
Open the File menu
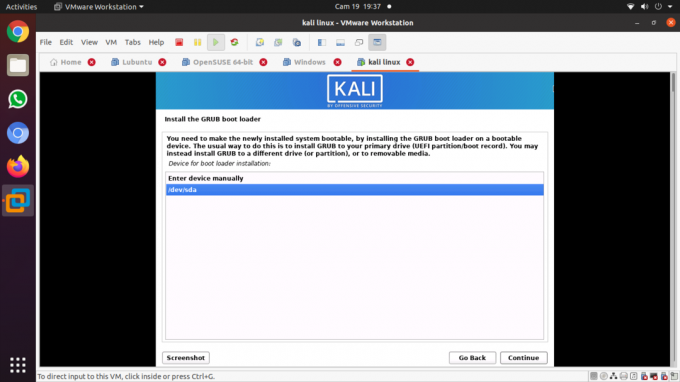point(46,42)
